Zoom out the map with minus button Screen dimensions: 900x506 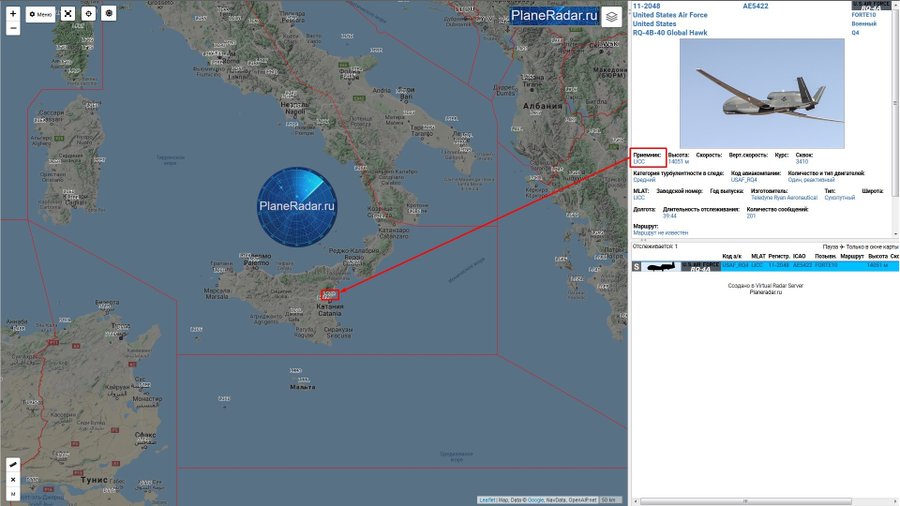[x=13, y=28]
